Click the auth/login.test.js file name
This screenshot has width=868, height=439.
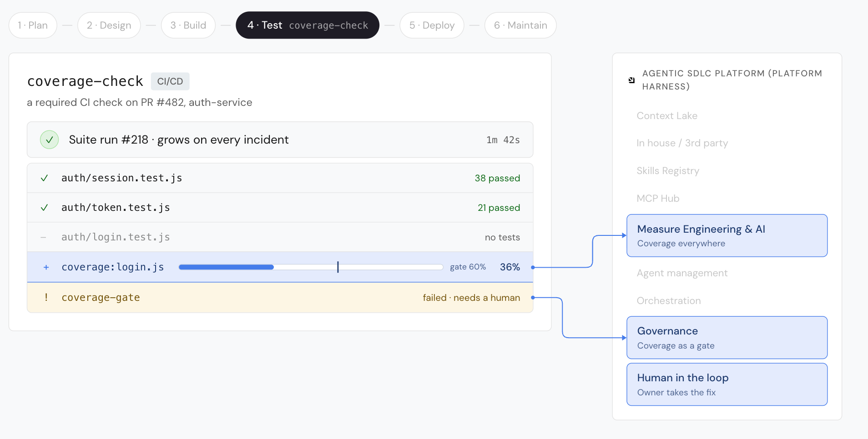click(116, 237)
